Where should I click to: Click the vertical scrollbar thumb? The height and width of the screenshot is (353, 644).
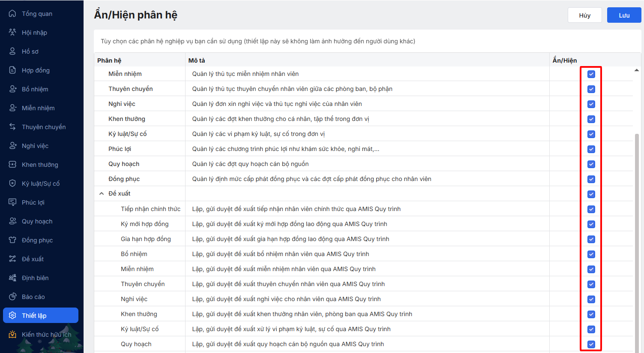[x=637, y=240]
